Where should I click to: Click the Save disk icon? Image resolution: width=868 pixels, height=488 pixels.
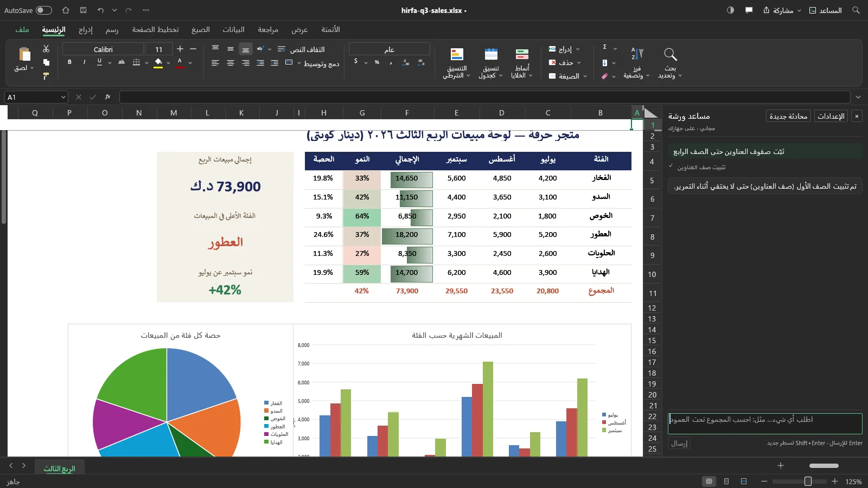83,10
